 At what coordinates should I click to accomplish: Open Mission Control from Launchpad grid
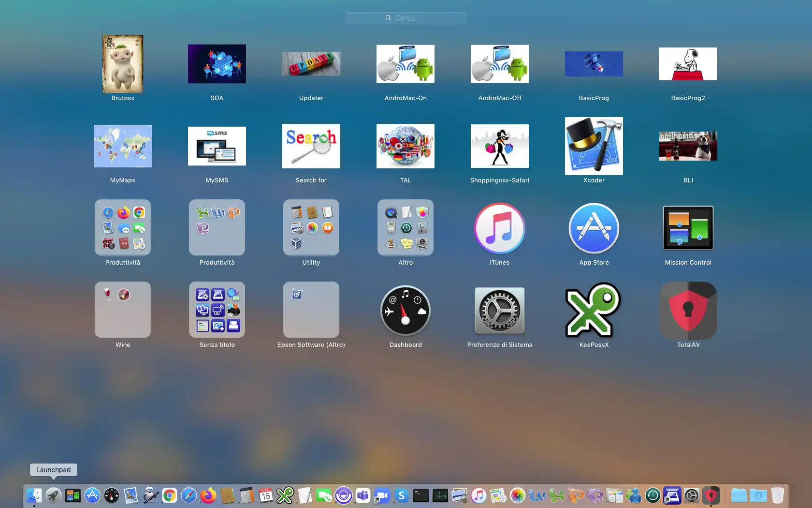tap(688, 228)
